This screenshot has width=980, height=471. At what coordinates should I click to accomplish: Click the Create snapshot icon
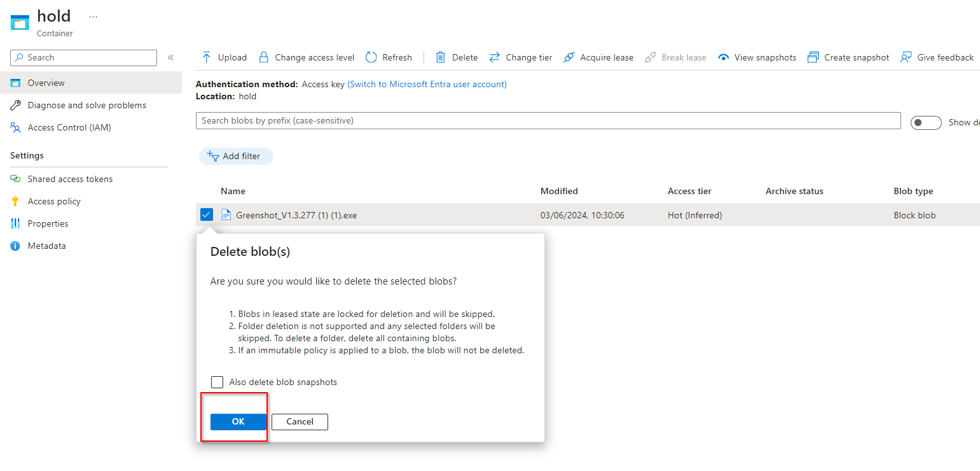point(813,57)
